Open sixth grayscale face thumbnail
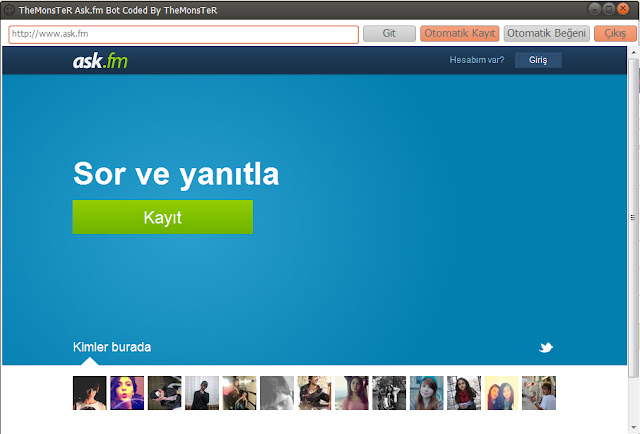Image resolution: width=640 pixels, height=434 pixels. click(277, 393)
